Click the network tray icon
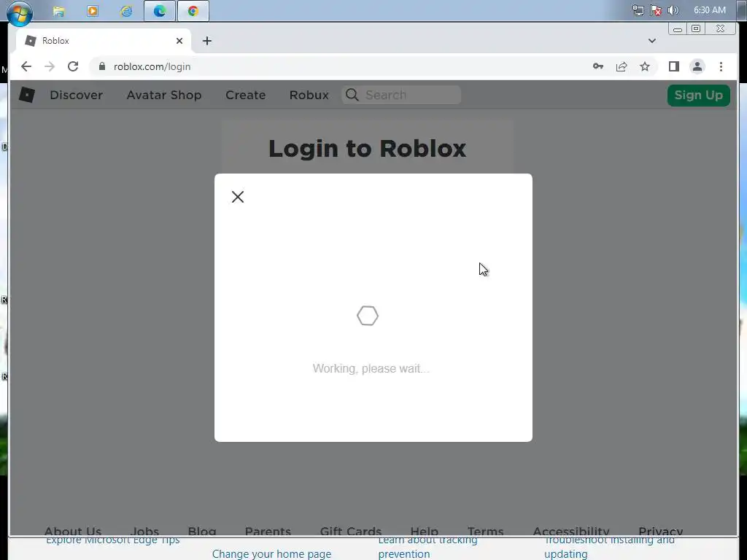The height and width of the screenshot is (560, 747). coord(638,10)
